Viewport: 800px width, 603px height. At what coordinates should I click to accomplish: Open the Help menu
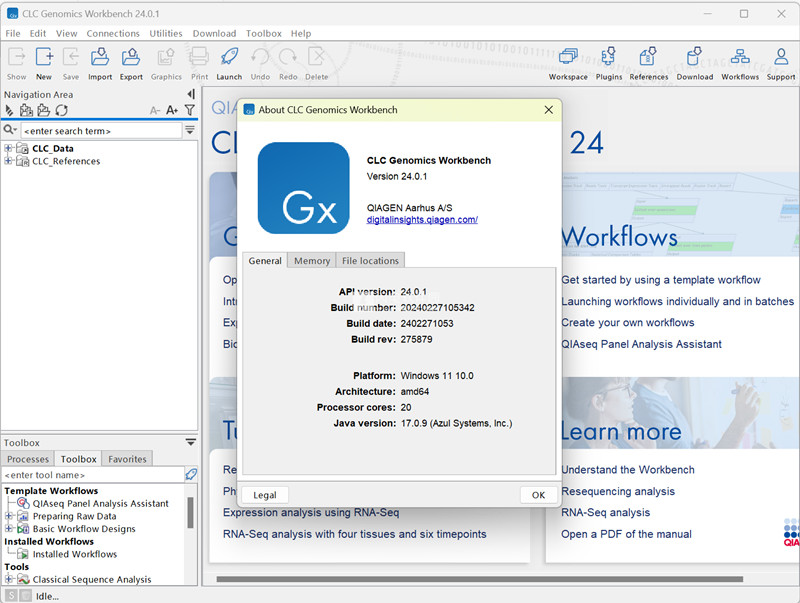pyautogui.click(x=301, y=33)
